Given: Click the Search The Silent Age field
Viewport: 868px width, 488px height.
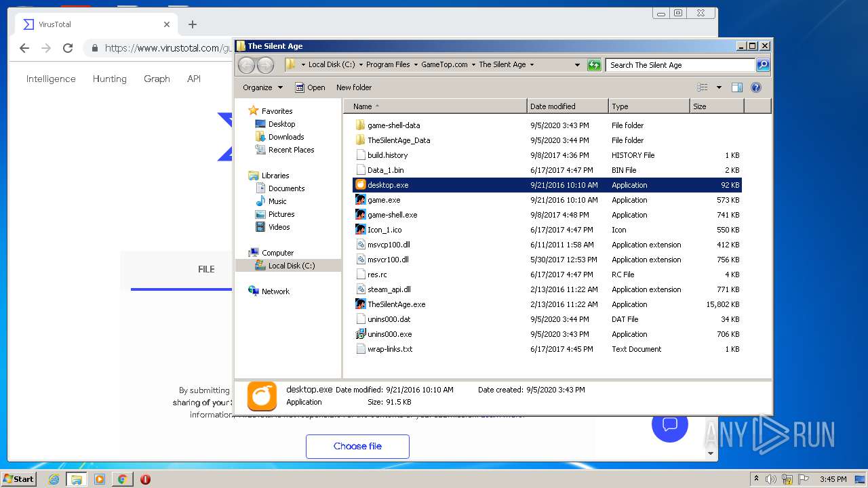Looking at the screenshot, I should tap(680, 65).
